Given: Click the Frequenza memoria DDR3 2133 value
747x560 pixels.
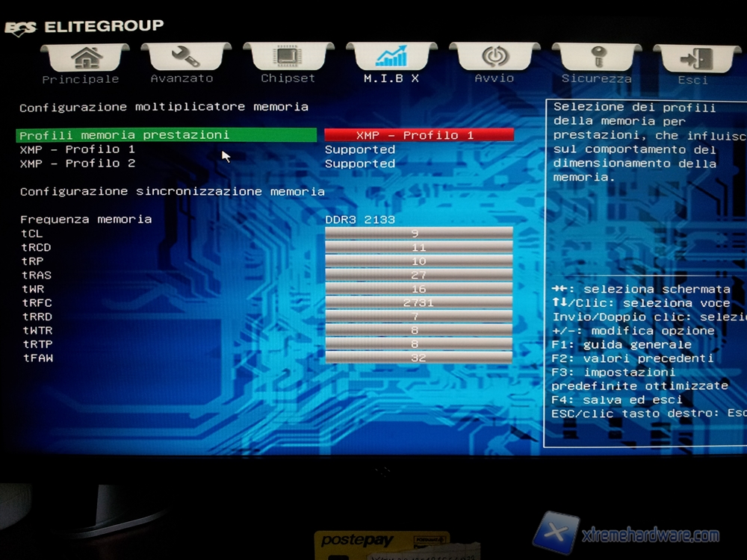Looking at the screenshot, I should tap(360, 220).
